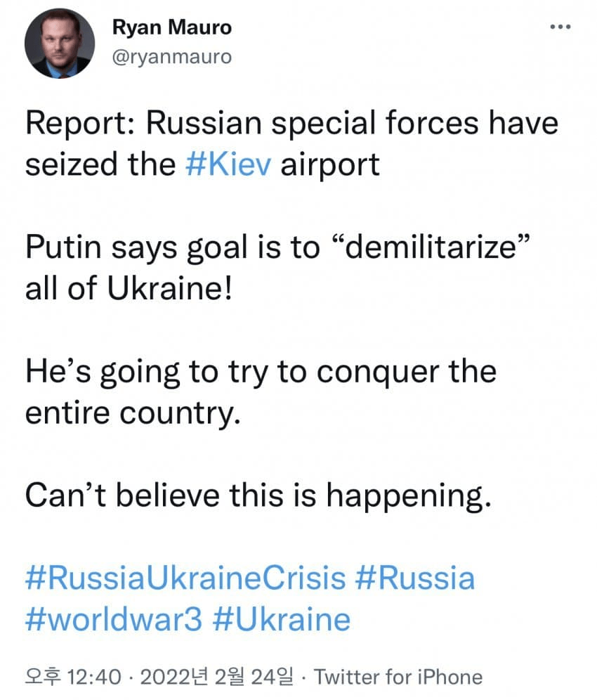Open the #worldwar3 hashtag
Screen dimensions: 597x700
click(x=114, y=620)
